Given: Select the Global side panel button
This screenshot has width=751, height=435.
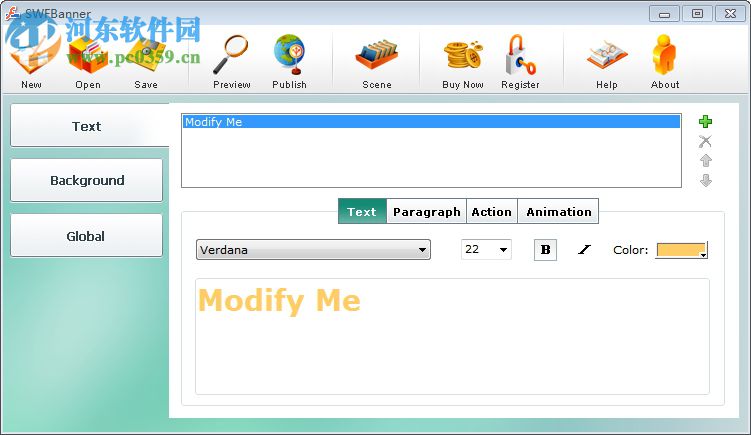Looking at the screenshot, I should click(87, 236).
